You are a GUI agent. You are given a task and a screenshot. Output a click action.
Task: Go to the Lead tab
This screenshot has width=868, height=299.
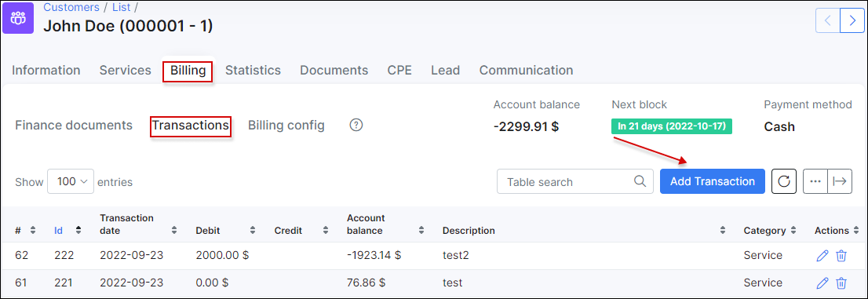446,71
